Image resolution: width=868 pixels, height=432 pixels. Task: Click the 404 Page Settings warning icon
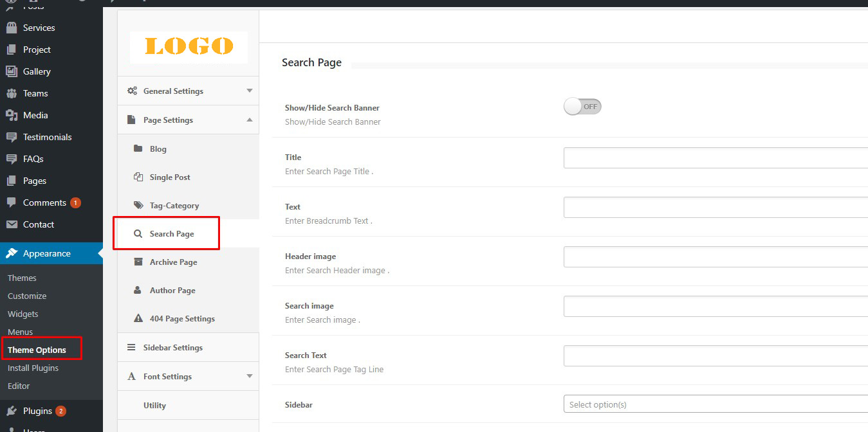(138, 318)
